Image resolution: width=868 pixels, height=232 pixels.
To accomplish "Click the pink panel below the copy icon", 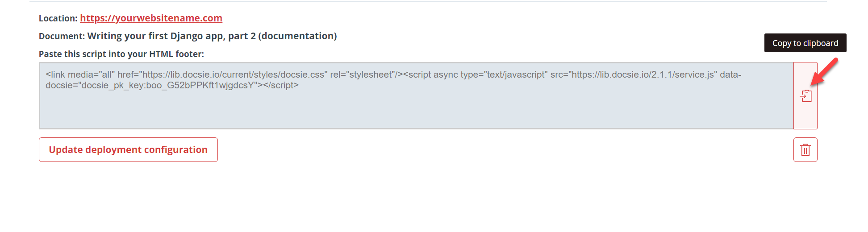I will click(805, 117).
